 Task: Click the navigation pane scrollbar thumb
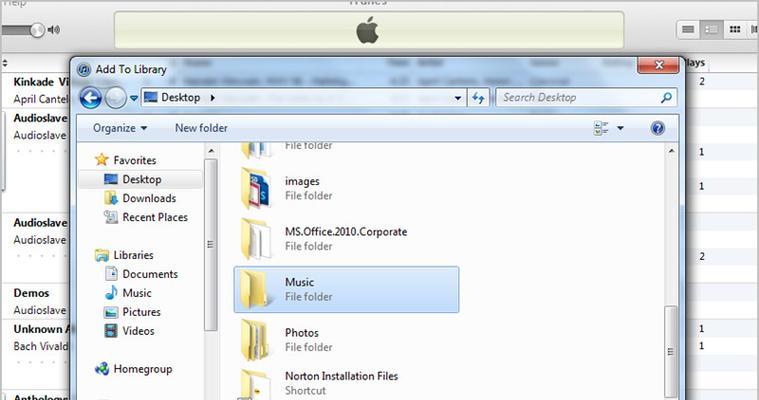[211, 245]
